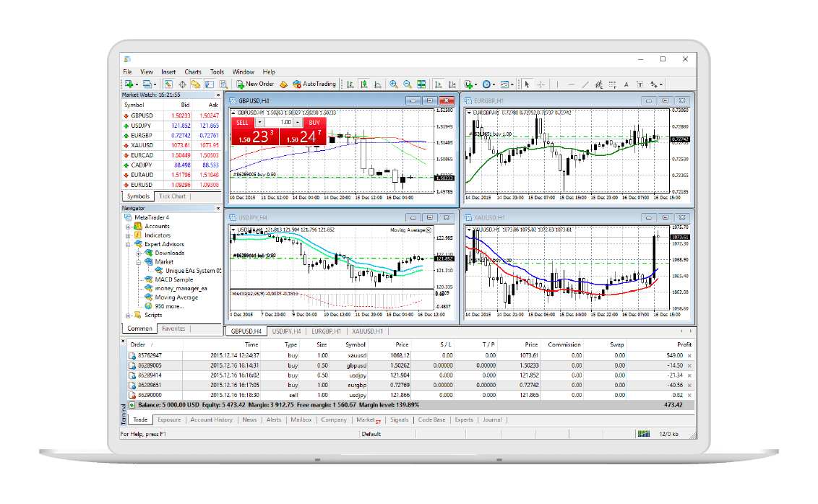Open the Navigator panel icon on the toolbar
The height and width of the screenshot is (504, 818).
(x=195, y=84)
